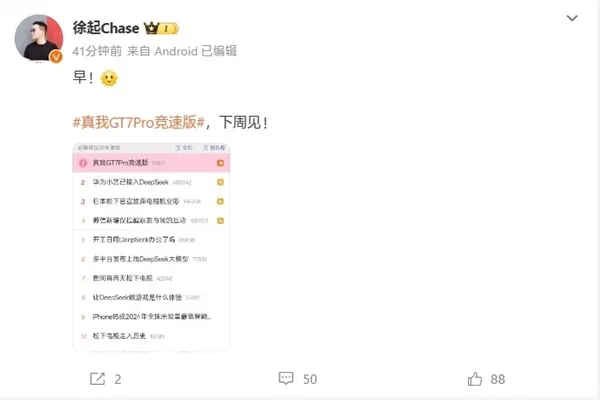Click the smiling sun emoji

pyautogui.click(x=109, y=78)
